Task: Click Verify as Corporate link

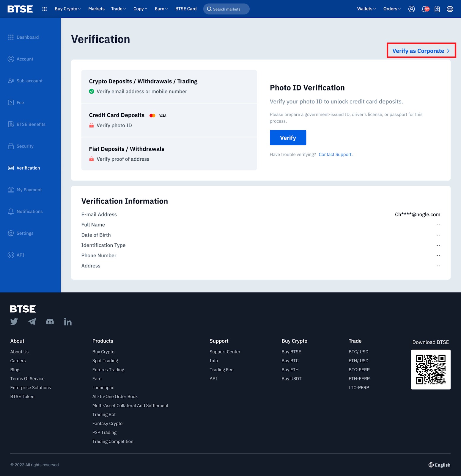Action: [421, 51]
